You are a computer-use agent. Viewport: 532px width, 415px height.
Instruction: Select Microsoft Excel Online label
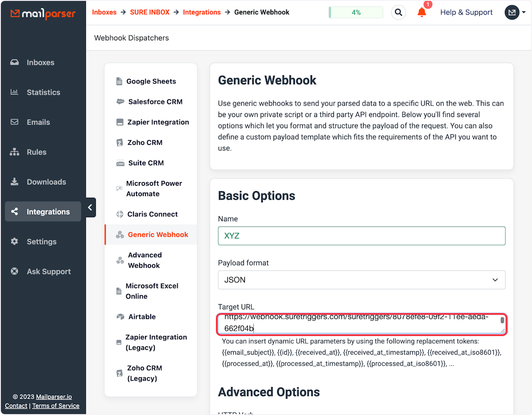pyautogui.click(x=152, y=291)
